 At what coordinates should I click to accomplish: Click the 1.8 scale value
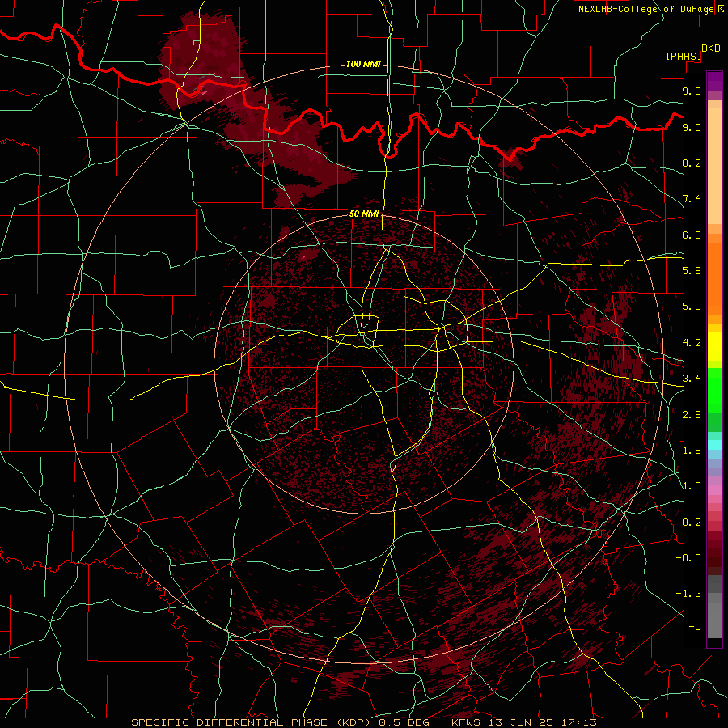coord(692,451)
